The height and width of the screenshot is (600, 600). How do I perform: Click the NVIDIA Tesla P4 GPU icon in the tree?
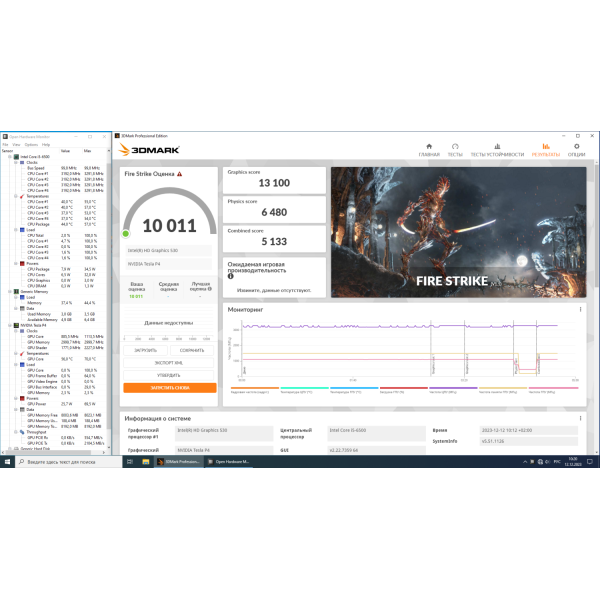pos(16,325)
